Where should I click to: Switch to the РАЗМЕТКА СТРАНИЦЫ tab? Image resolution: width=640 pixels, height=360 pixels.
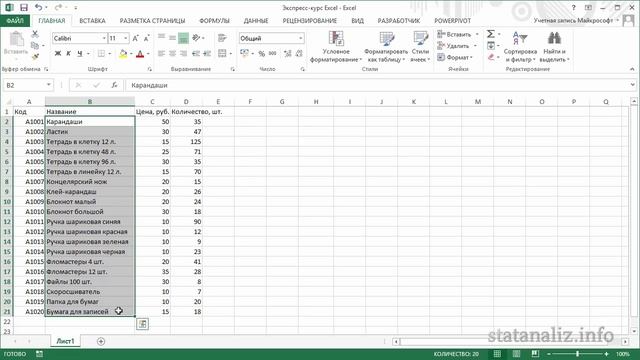coord(152,20)
